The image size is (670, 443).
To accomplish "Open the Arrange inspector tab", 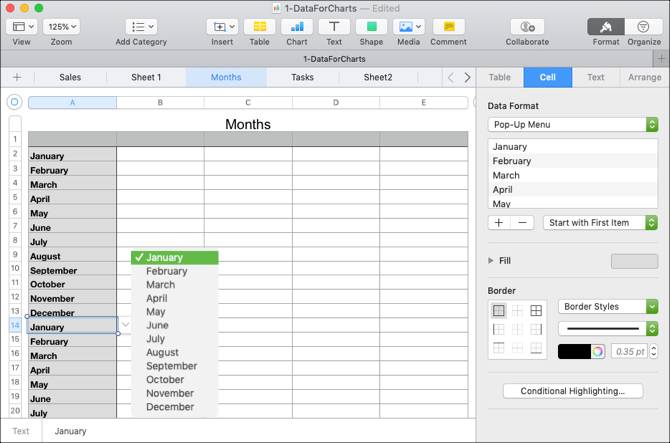I will click(644, 77).
